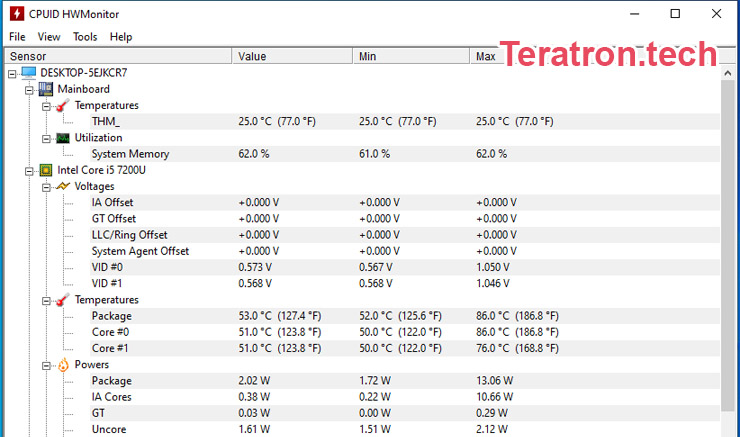Screen dimensions: 740x437
Task: Click the DESKTOP-5EJKCR7 label
Action: pos(84,73)
